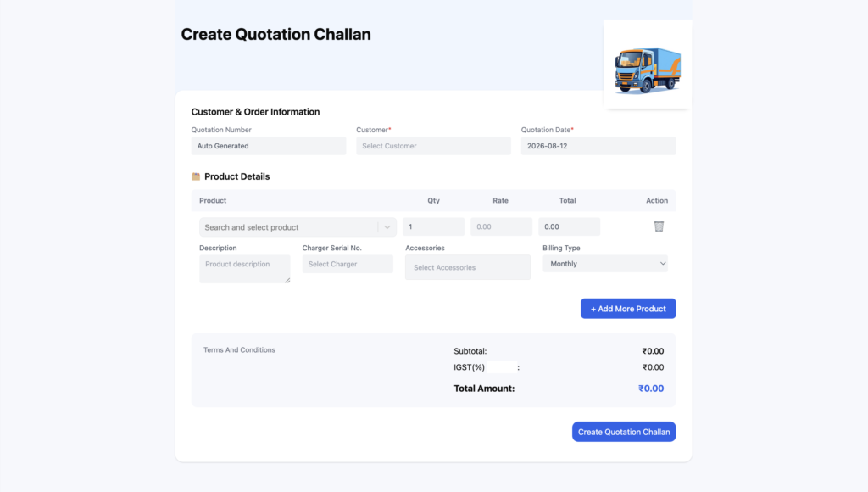This screenshot has width=868, height=492.
Task: Open the Select Charger serial dropdown
Action: click(x=348, y=264)
